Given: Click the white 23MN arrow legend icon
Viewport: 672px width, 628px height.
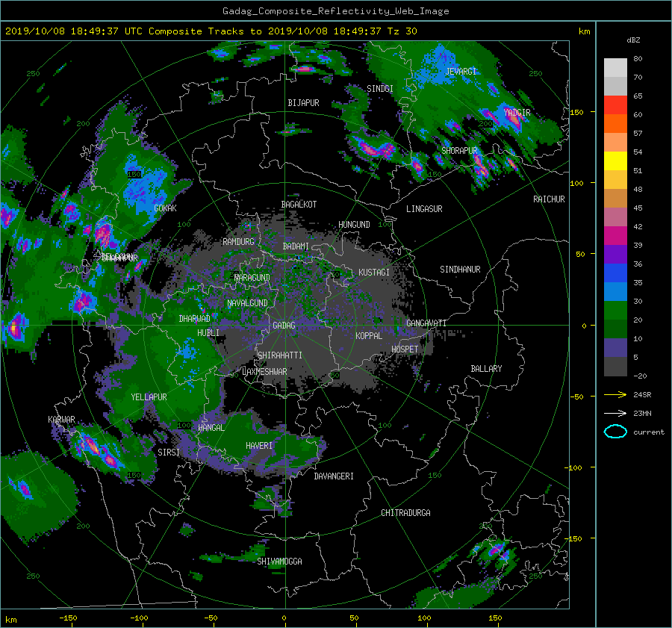Looking at the screenshot, I should click(615, 413).
